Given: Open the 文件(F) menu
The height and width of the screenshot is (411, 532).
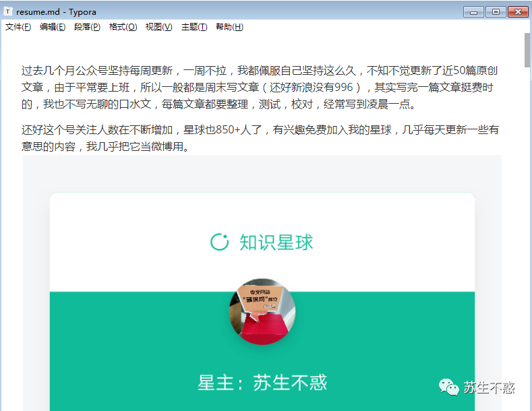Looking at the screenshot, I should click(18, 27).
